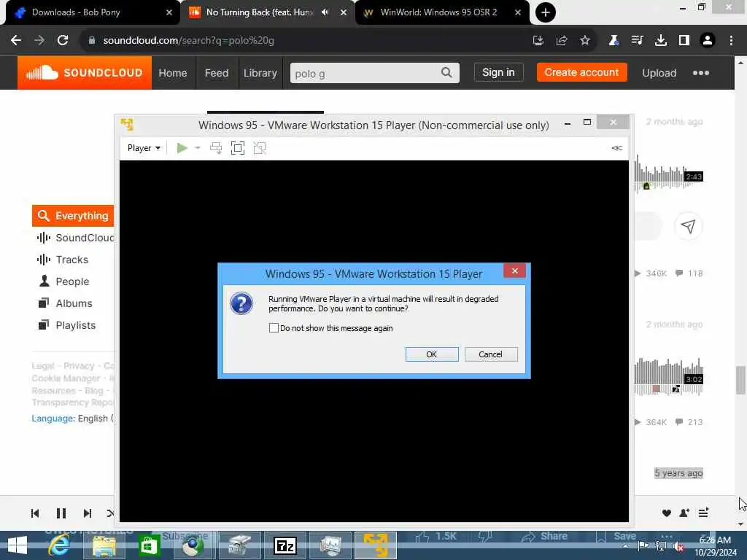The height and width of the screenshot is (560, 747).
Task: Open the browser three-dot menu
Action: click(731, 41)
